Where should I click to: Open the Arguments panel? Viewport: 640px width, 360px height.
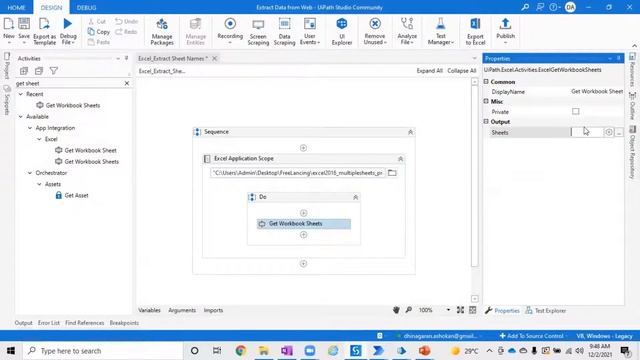click(182, 310)
